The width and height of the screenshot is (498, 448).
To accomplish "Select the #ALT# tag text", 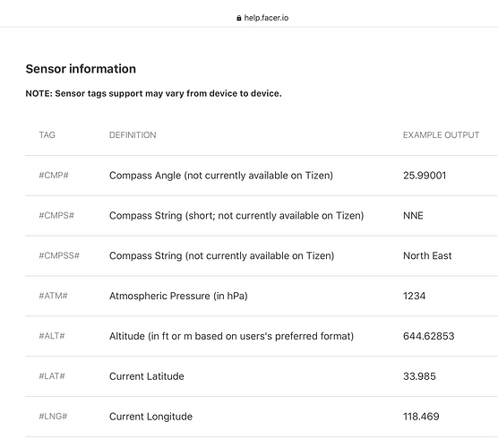I will pyautogui.click(x=52, y=336).
